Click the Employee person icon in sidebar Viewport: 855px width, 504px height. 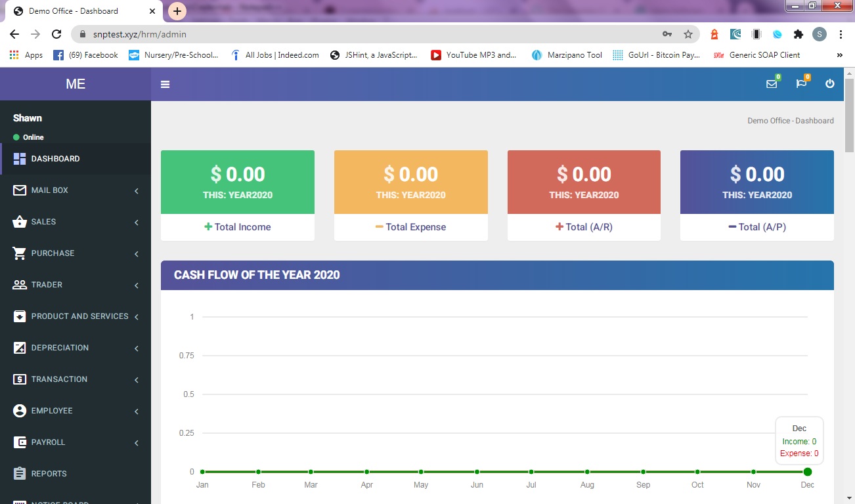tap(20, 411)
